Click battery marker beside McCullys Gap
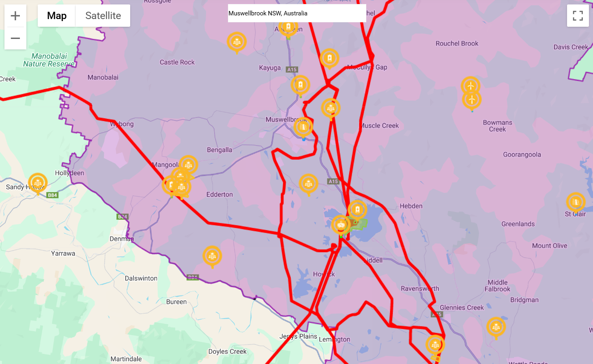The image size is (593, 364). 329,58
